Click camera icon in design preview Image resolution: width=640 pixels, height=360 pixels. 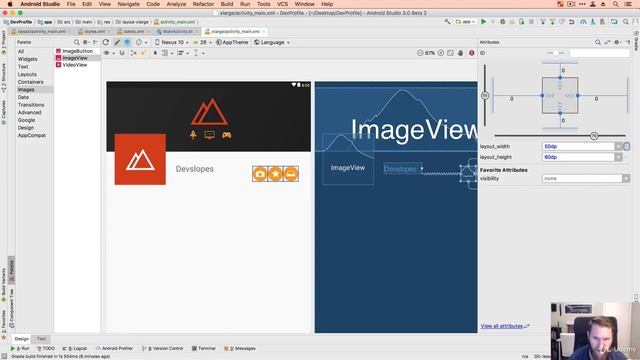(x=260, y=174)
